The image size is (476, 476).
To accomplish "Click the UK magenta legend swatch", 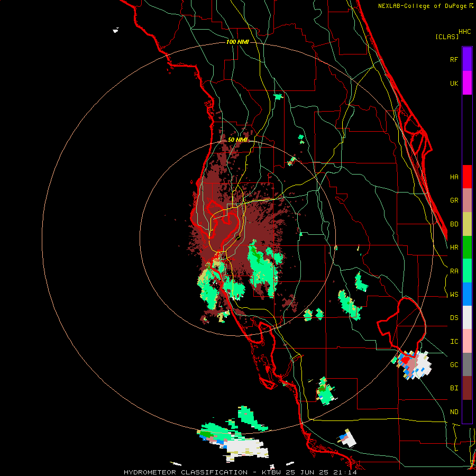I will 467,83.
